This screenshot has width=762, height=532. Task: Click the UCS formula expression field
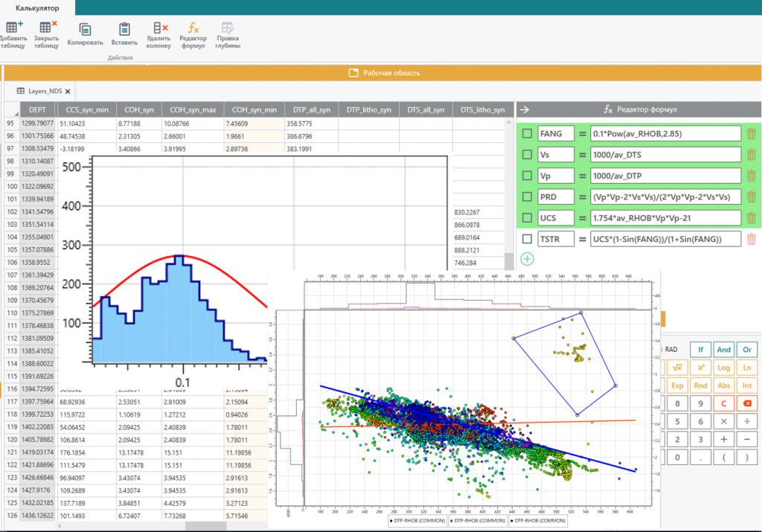point(665,218)
